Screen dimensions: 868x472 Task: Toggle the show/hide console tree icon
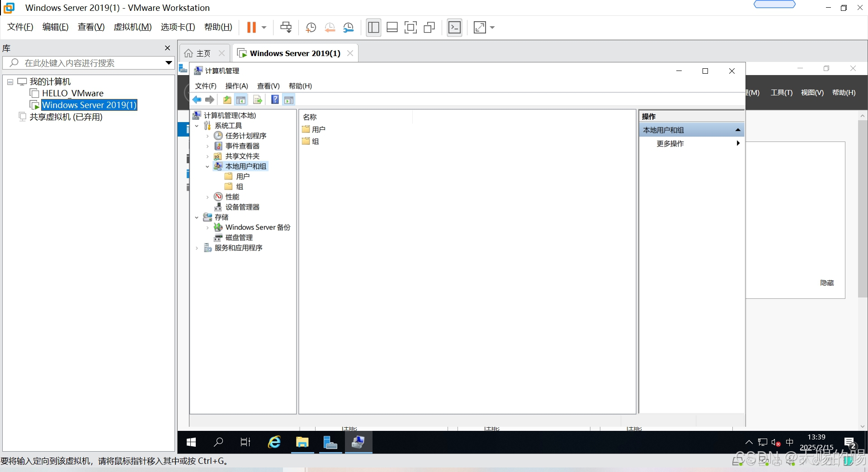coord(241,100)
